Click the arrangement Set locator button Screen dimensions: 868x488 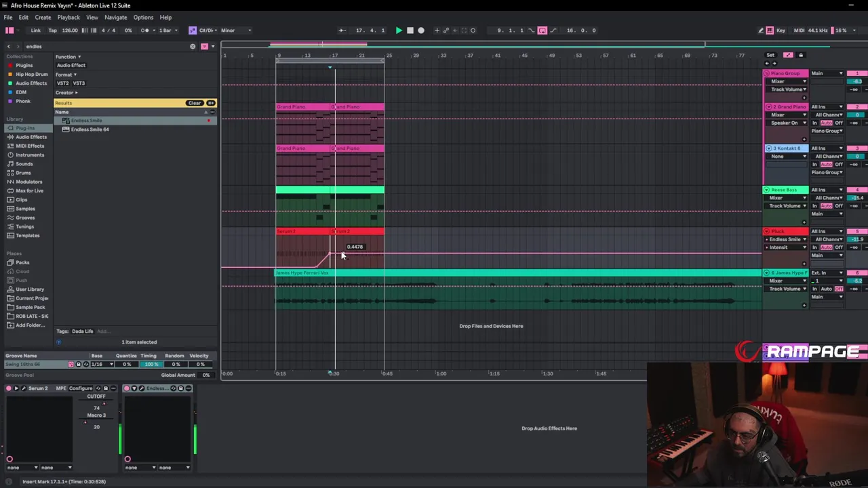point(770,55)
